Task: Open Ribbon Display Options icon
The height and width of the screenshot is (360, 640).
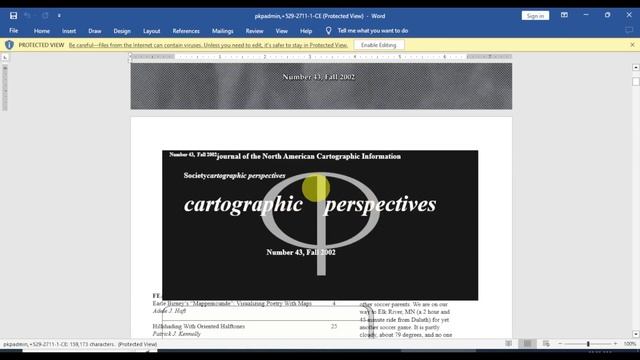Action: click(564, 15)
